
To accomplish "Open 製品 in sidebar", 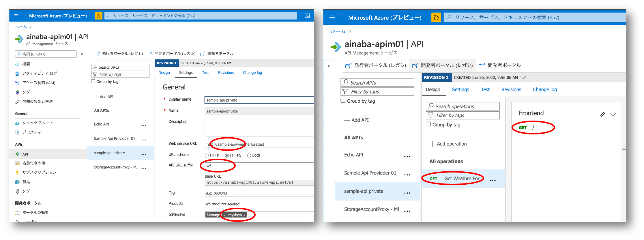I will click(x=26, y=182).
